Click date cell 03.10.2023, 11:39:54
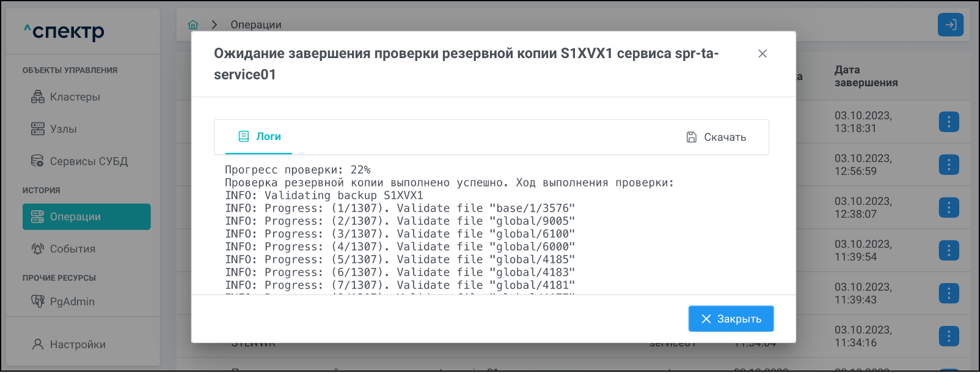The width and height of the screenshot is (980, 373). [x=863, y=250]
